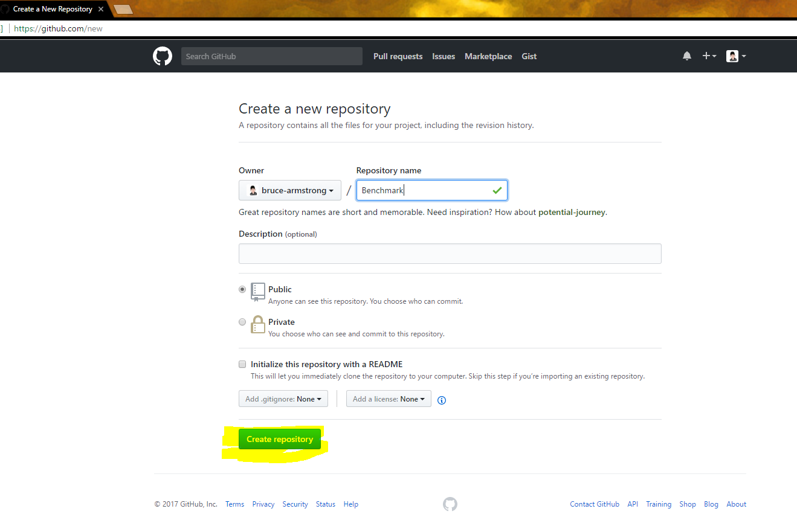The height and width of the screenshot is (532, 797).
Task: Open the Privacy footer link
Action: pyautogui.click(x=263, y=504)
